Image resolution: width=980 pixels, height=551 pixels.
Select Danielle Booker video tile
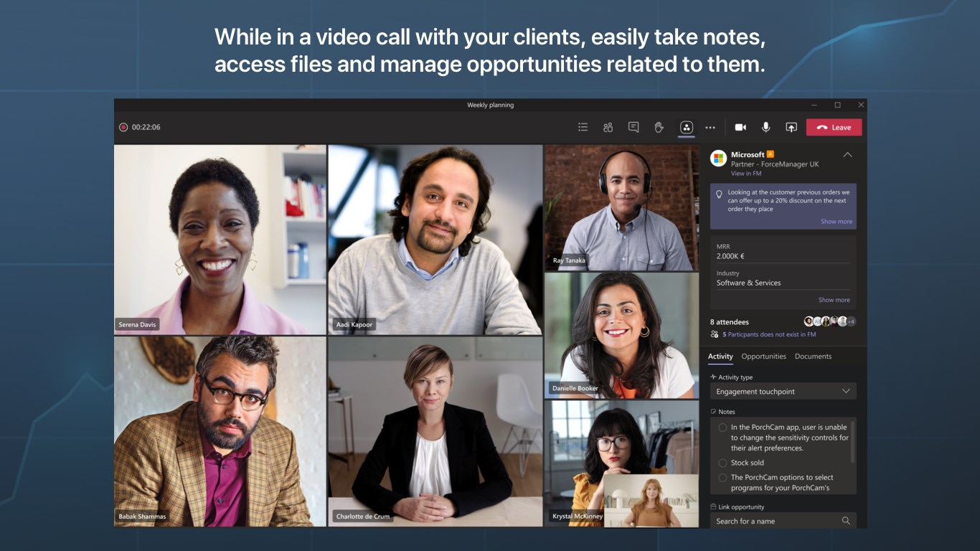click(x=621, y=335)
